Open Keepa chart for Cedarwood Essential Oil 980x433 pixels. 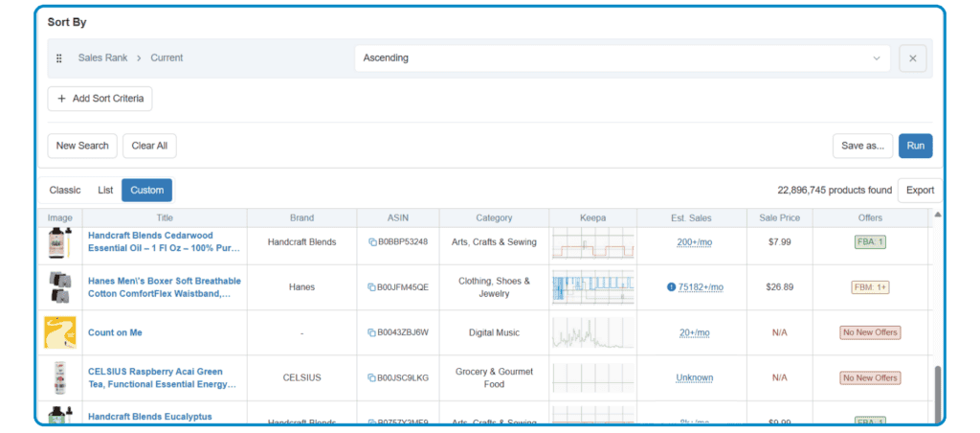pyautogui.click(x=593, y=243)
